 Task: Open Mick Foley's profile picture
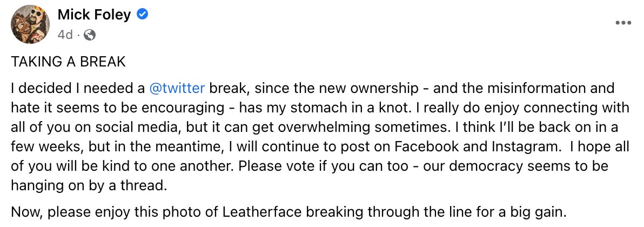(x=30, y=24)
